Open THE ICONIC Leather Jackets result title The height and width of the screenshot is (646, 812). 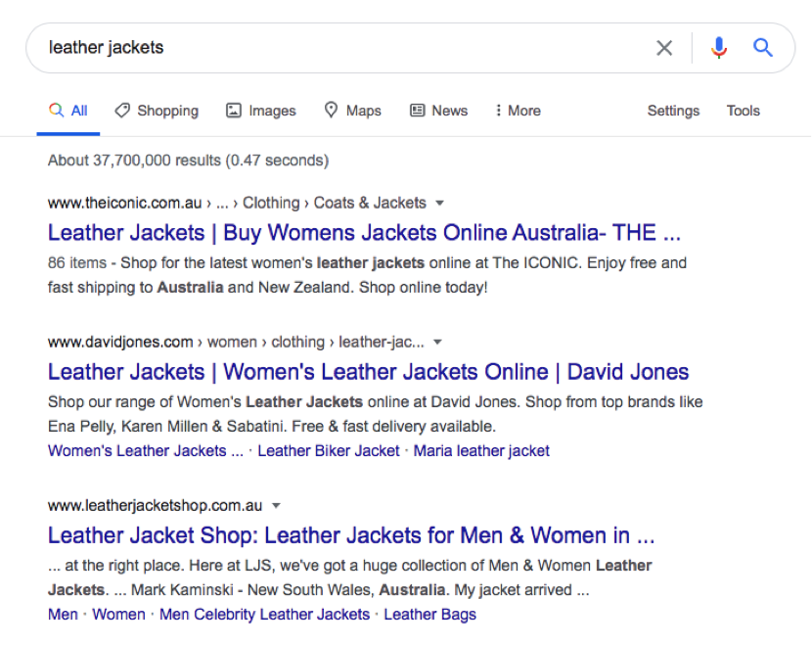coord(364,233)
